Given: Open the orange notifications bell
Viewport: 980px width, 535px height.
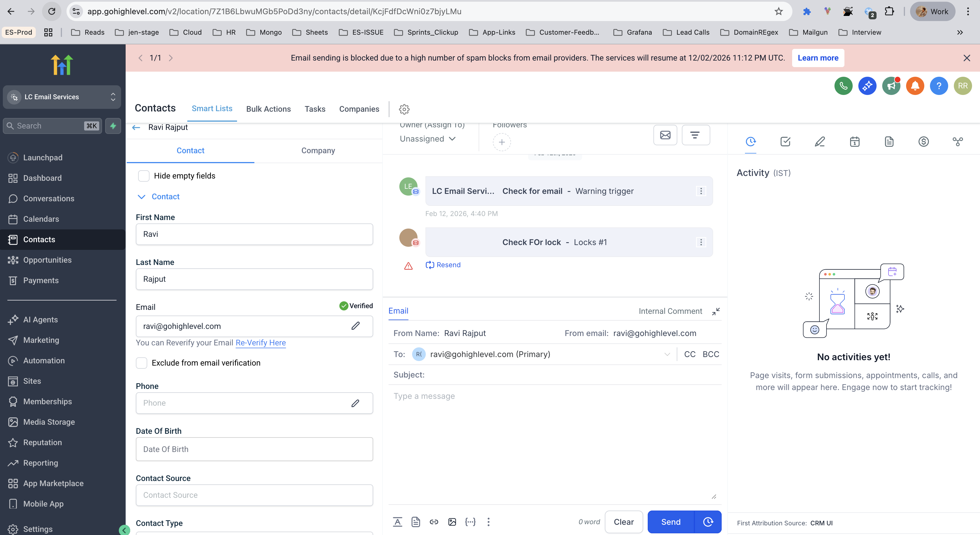Looking at the screenshot, I should click(915, 86).
